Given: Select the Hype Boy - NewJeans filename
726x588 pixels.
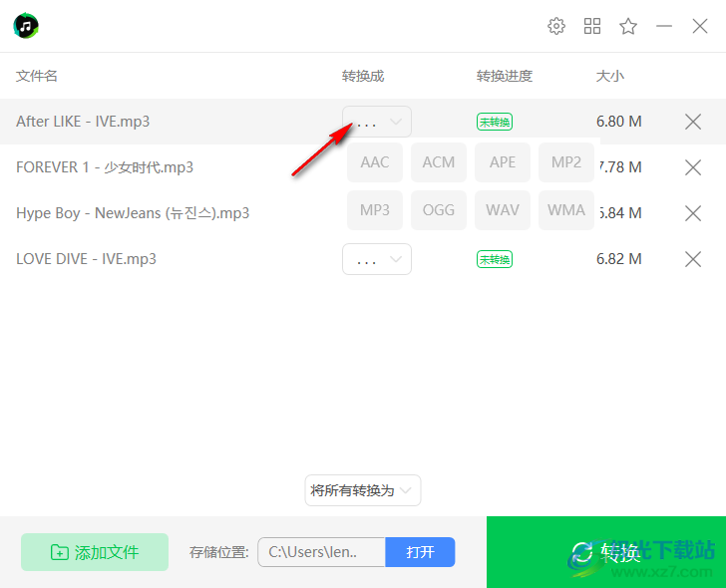Looking at the screenshot, I should (133, 213).
